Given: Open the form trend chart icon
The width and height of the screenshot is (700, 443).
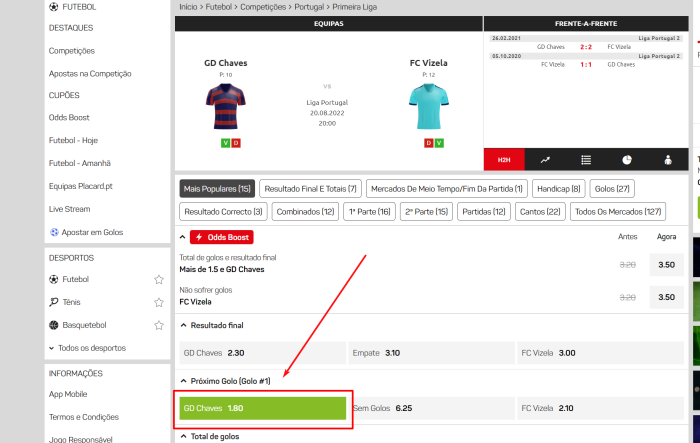Looking at the screenshot, I should [x=545, y=160].
